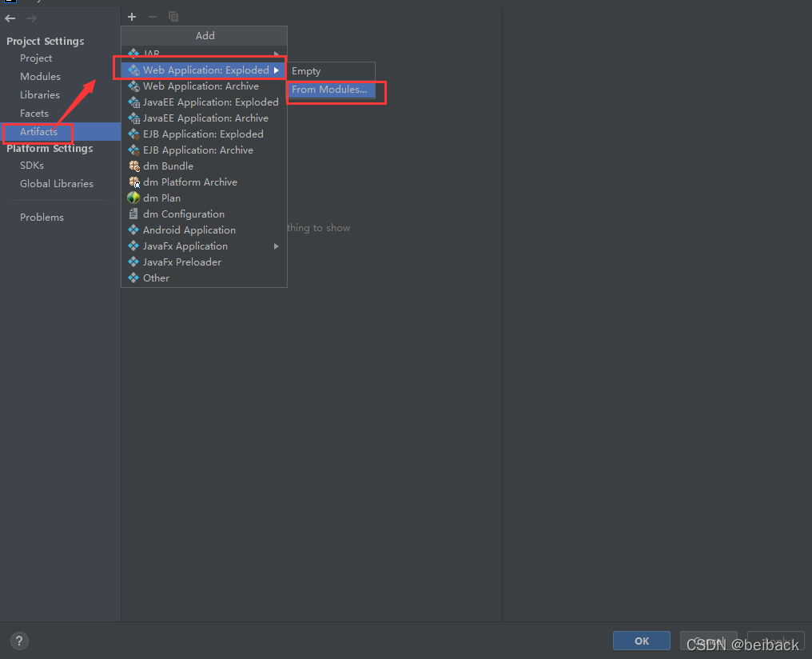The image size is (812, 659).
Task: Click the JavaEE Application: Archive icon
Action: pyautogui.click(x=133, y=118)
